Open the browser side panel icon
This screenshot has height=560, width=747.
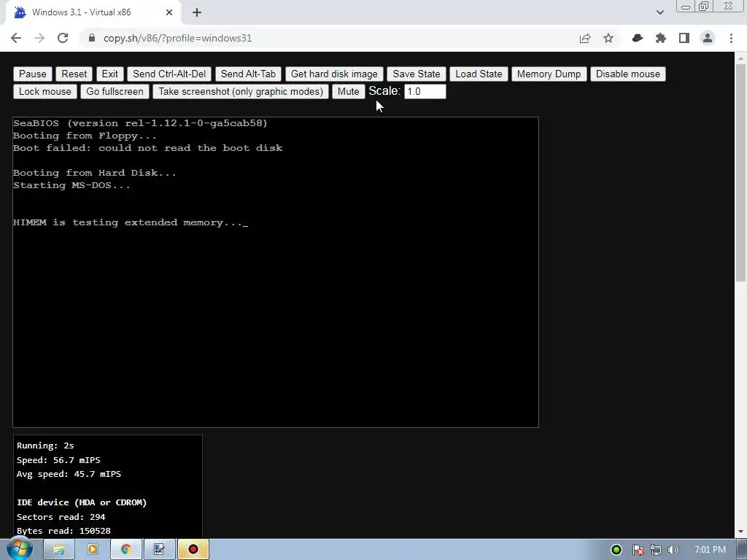point(684,38)
